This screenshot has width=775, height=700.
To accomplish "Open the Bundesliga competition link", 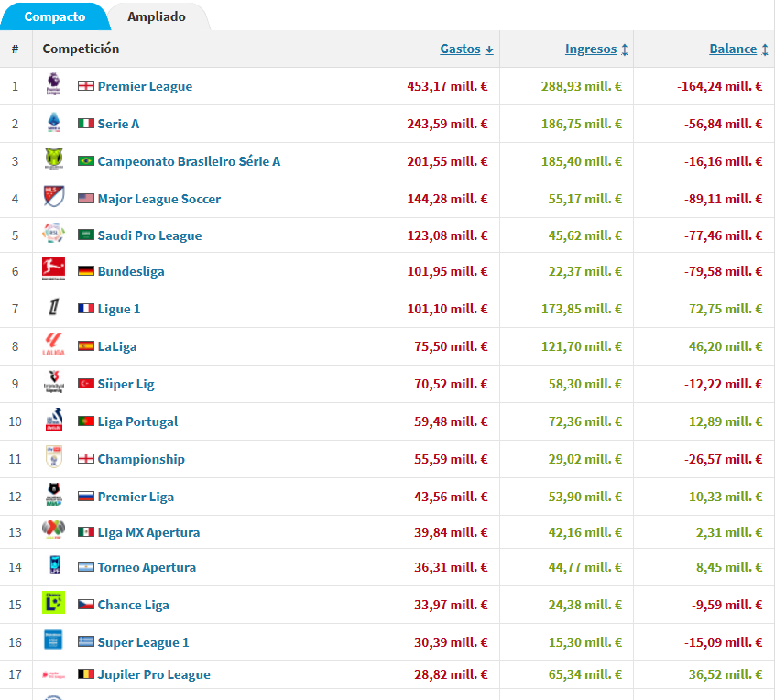I will pyautogui.click(x=131, y=271).
